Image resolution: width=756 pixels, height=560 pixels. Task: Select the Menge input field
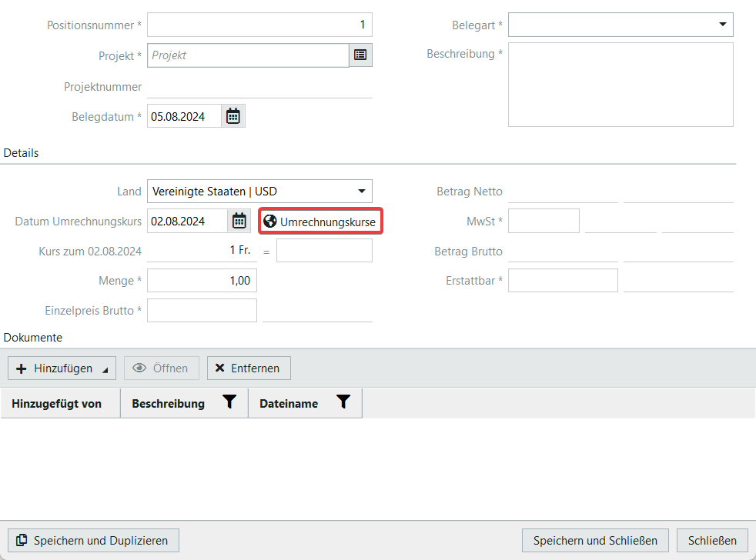coord(202,281)
